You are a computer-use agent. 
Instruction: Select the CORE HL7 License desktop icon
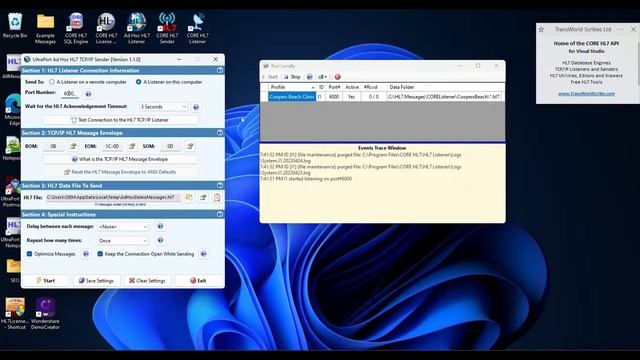coord(106,28)
